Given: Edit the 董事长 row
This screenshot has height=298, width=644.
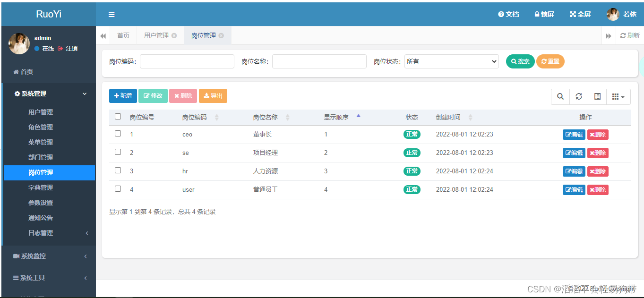Looking at the screenshot, I should [574, 135].
